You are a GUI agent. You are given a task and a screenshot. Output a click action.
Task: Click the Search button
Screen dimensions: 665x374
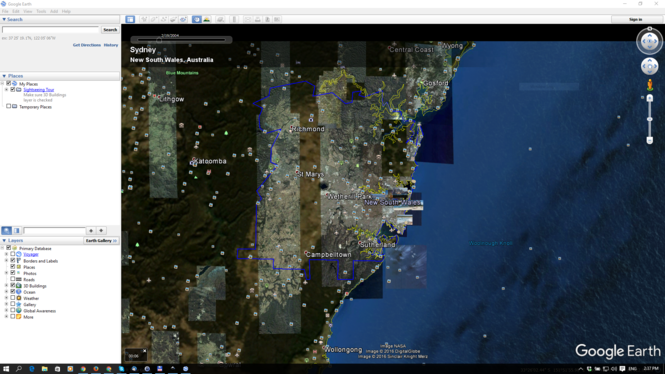coord(110,30)
